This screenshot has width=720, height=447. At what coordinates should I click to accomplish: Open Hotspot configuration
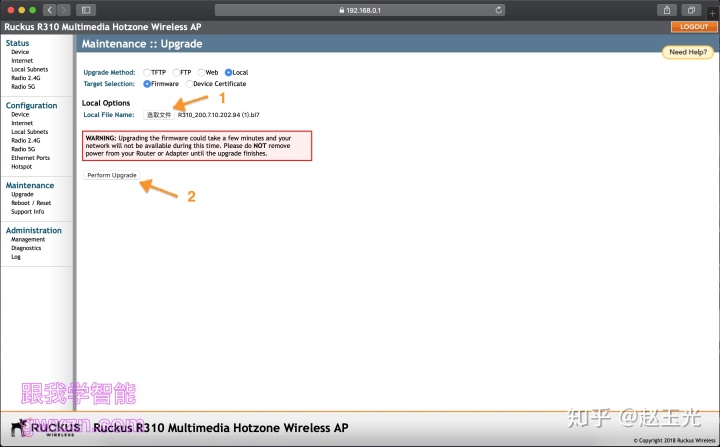coord(22,166)
